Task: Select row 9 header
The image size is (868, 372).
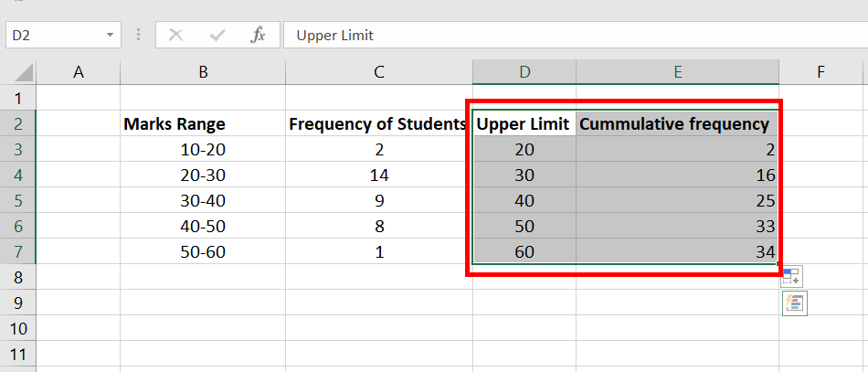Action: pos(18,303)
